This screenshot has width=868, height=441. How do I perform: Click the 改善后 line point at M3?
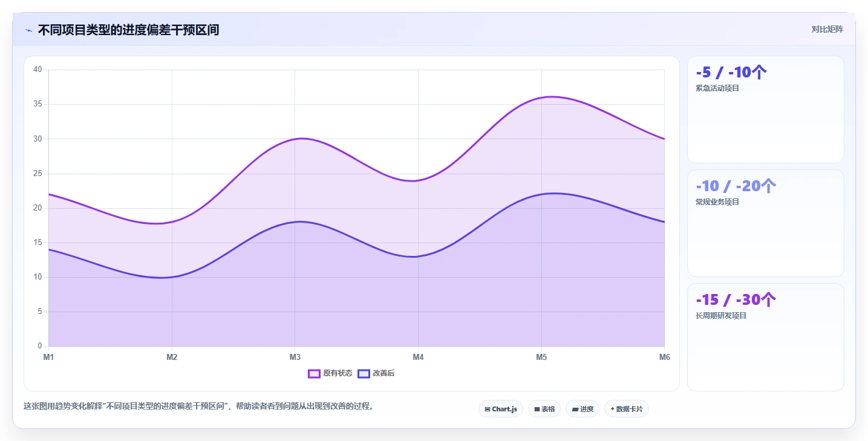coord(295,222)
